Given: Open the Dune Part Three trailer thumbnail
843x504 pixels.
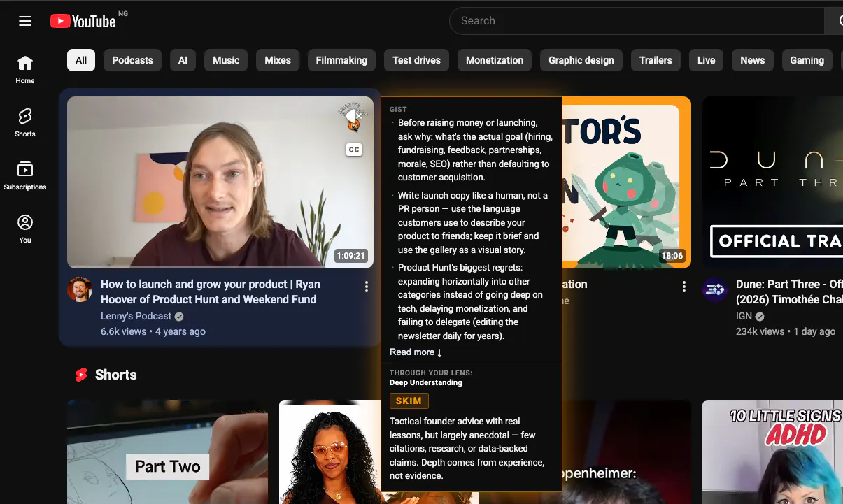Looking at the screenshot, I should click(772, 182).
